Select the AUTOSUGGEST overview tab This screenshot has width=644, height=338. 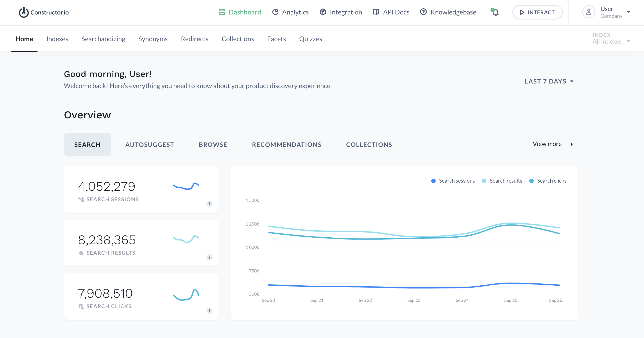click(x=150, y=144)
